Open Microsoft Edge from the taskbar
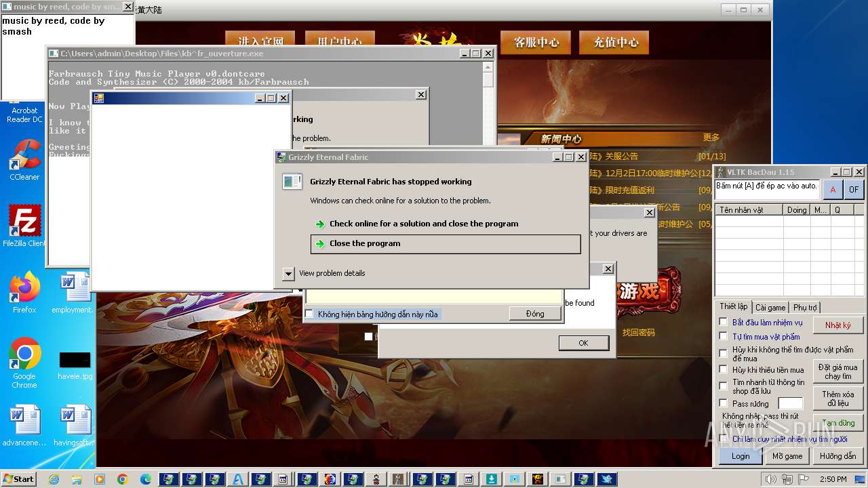 click(x=146, y=479)
